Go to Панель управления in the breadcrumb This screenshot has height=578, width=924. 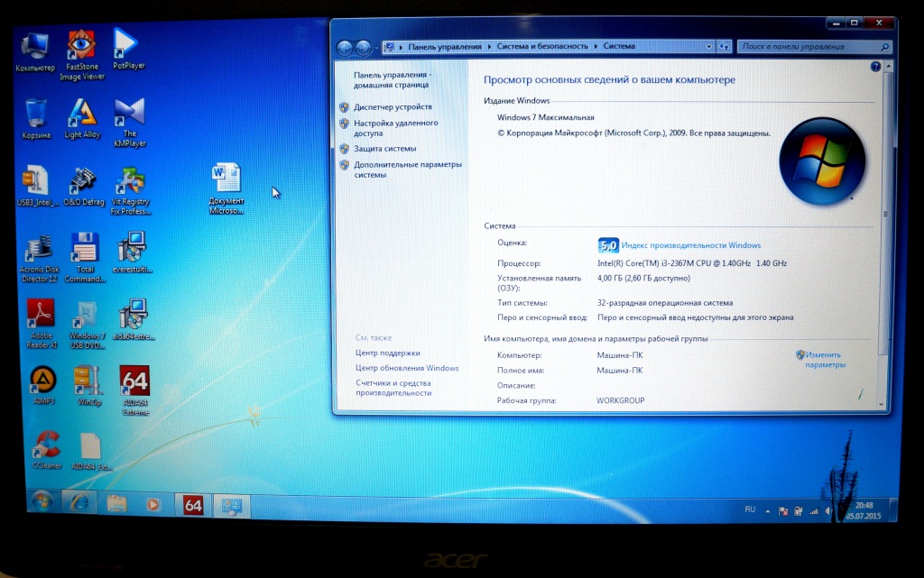point(445,47)
